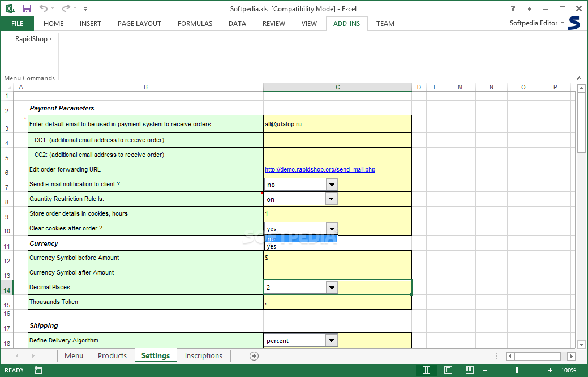Click the Softpedia account logo picture
588x377 pixels.
574,23
